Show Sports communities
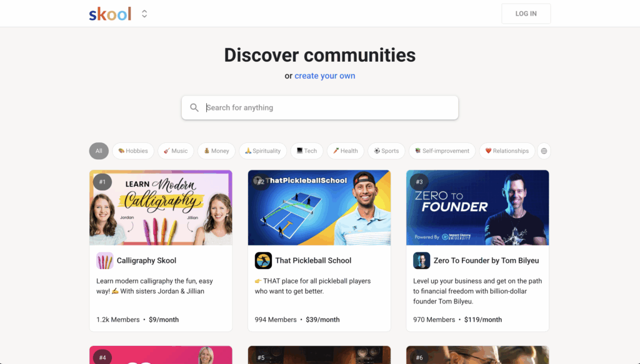This screenshot has height=364, width=640. [x=386, y=151]
